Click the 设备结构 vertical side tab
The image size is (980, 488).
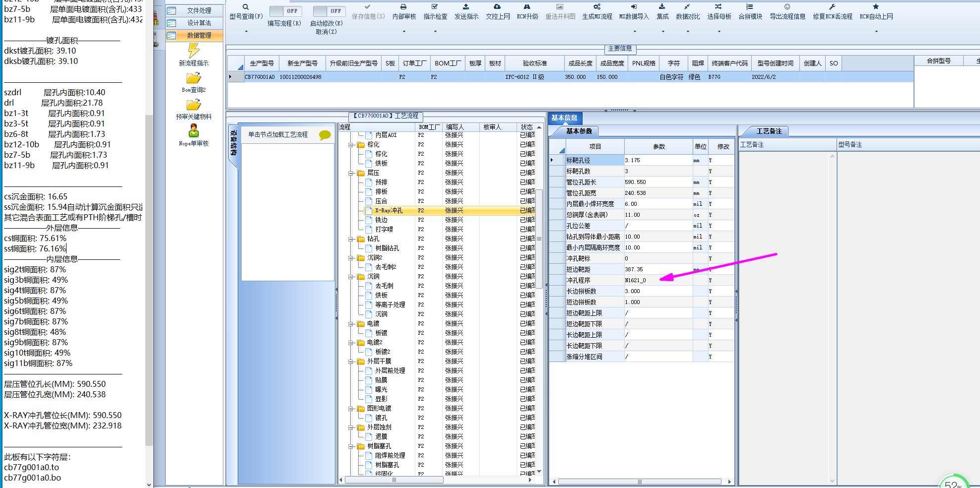pyautogui.click(x=234, y=143)
